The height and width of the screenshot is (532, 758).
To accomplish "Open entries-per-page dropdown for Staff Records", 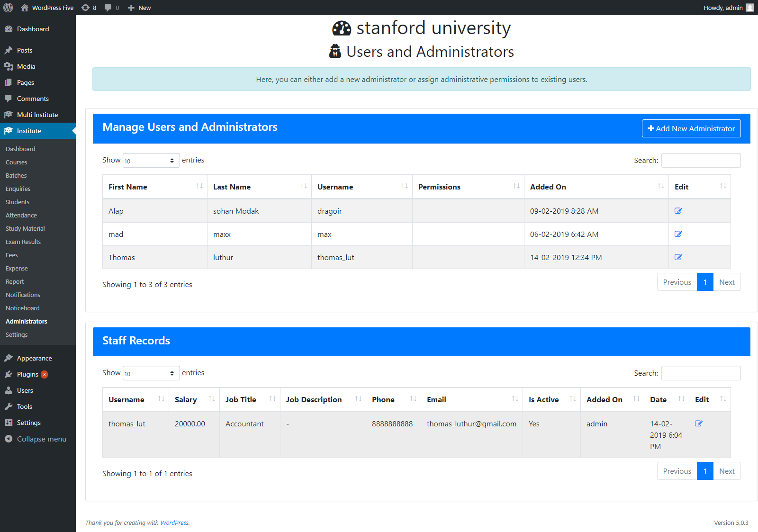I will (151, 373).
